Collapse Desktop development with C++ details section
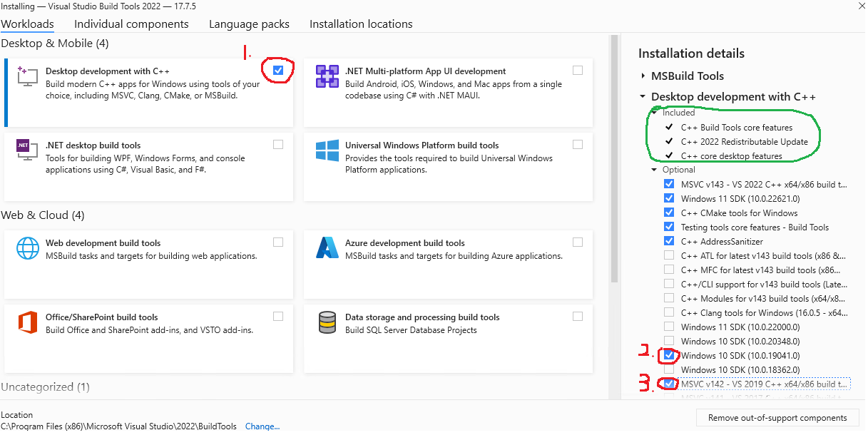Viewport: 868px width, 440px height. pos(643,96)
